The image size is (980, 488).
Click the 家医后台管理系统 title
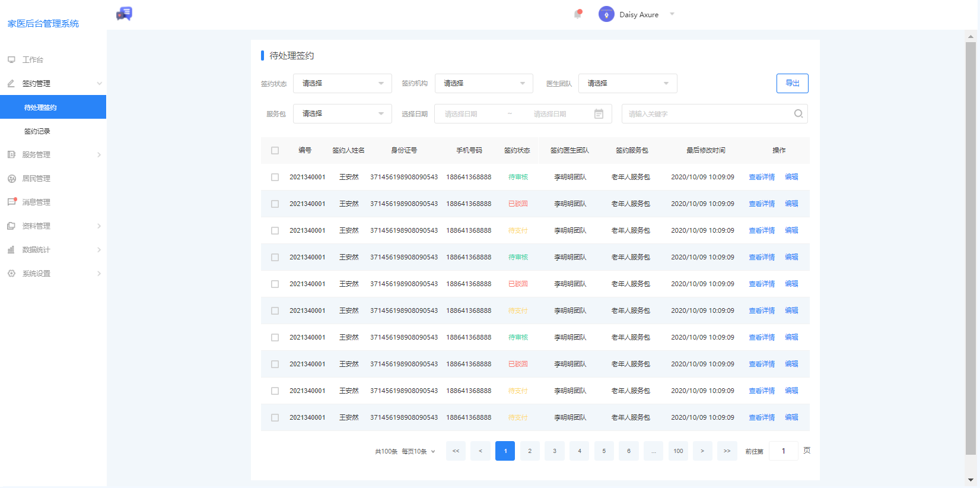coord(43,23)
